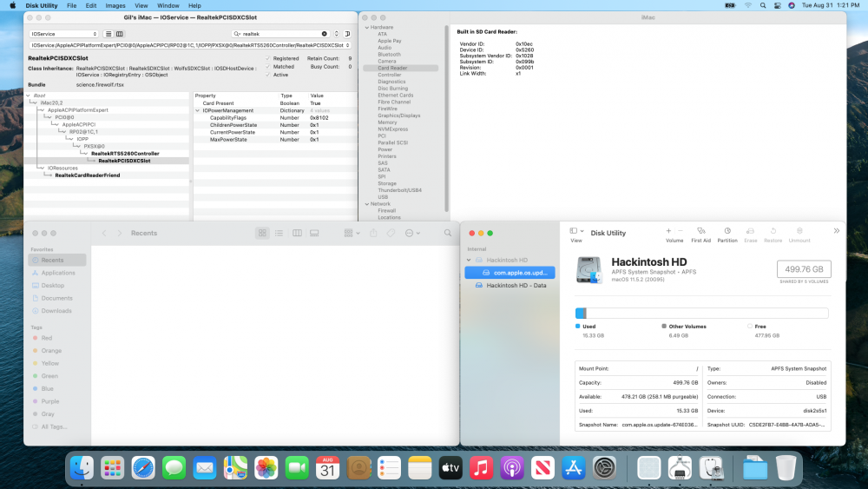The height and width of the screenshot is (489, 868).
Task: Open search in the Finder window
Action: [448, 233]
